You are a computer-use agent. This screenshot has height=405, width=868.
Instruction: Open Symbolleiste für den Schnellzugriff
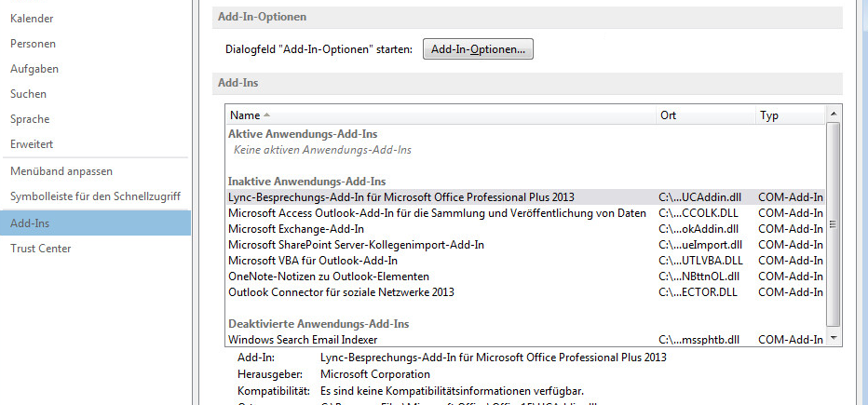(x=95, y=196)
